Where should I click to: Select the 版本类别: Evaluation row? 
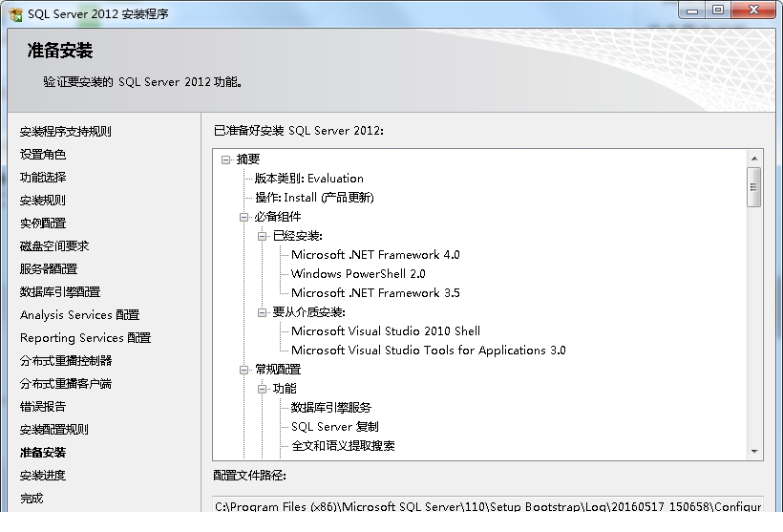[309, 179]
